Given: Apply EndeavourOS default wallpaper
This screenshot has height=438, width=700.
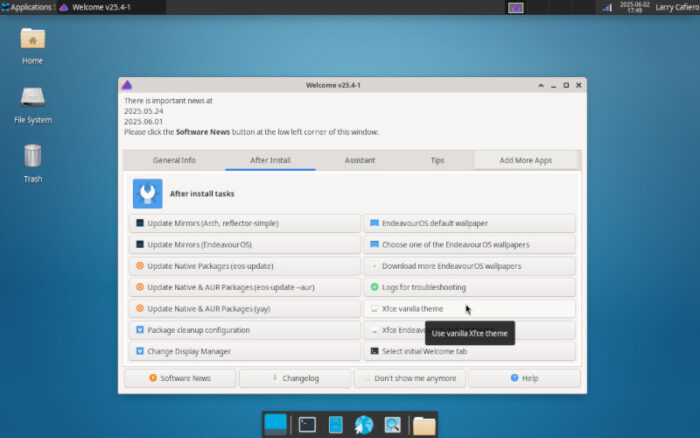Looking at the screenshot, I should click(470, 223).
